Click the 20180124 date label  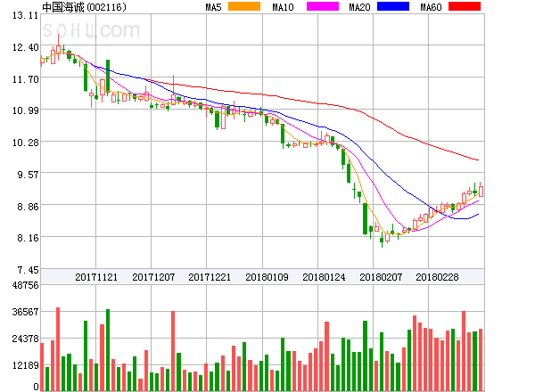[324, 277]
